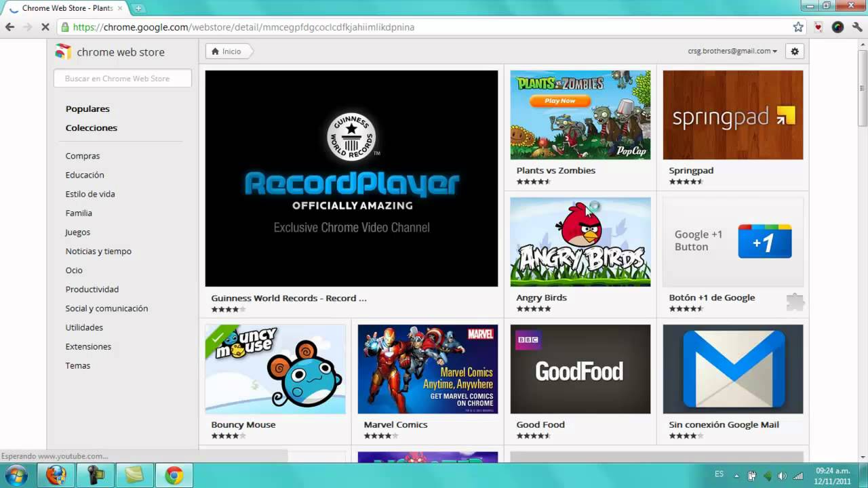Open the Angry Birds thumbnail

pyautogui.click(x=580, y=242)
